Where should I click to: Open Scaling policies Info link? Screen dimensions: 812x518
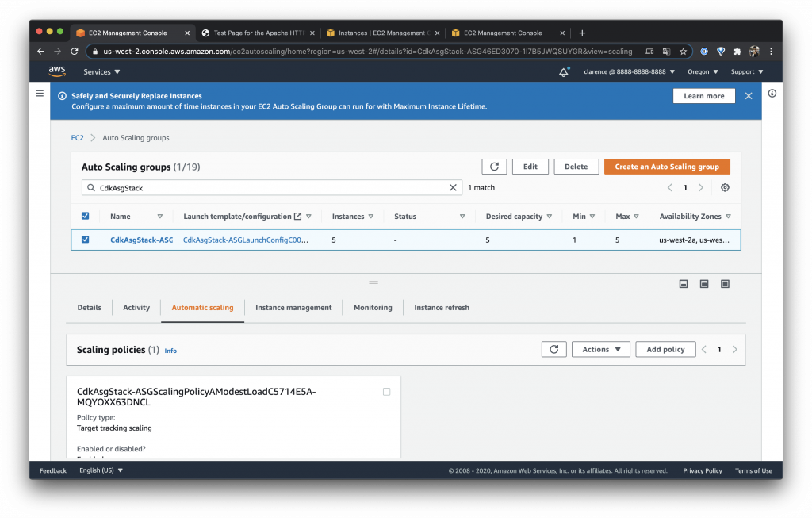click(170, 351)
